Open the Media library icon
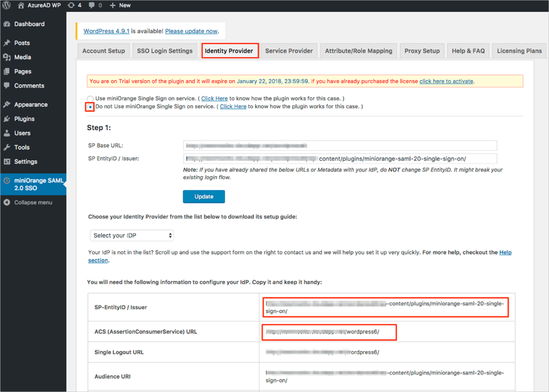 [x=7, y=57]
